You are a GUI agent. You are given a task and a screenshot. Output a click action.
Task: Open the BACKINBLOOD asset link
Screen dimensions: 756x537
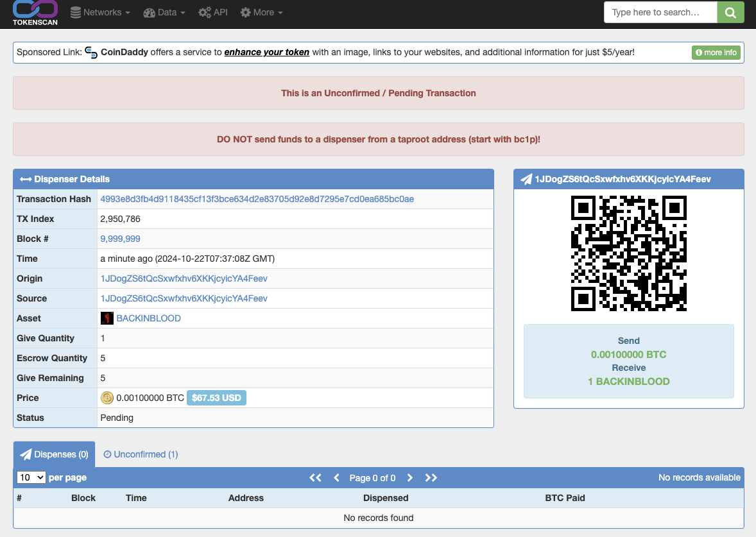point(148,318)
